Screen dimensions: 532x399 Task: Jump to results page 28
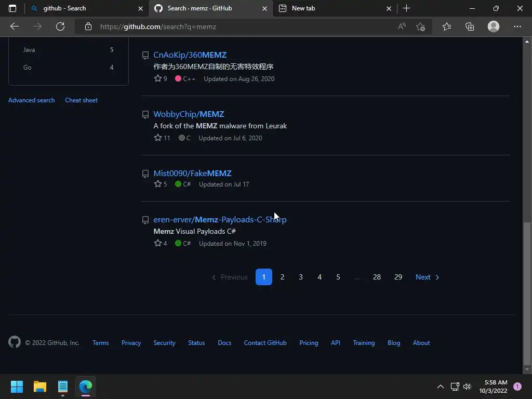377,277
